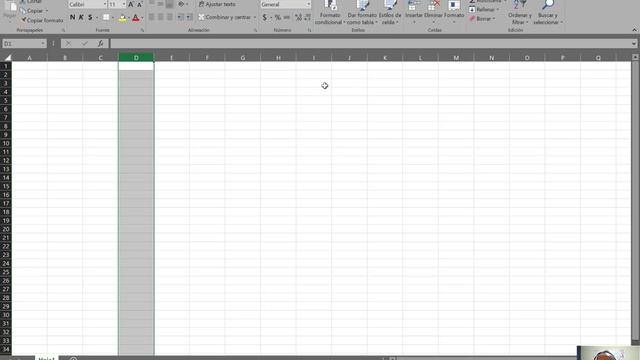The width and height of the screenshot is (640, 360).
Task: Select row 25 header
Action: pyautogui.click(x=6, y=272)
